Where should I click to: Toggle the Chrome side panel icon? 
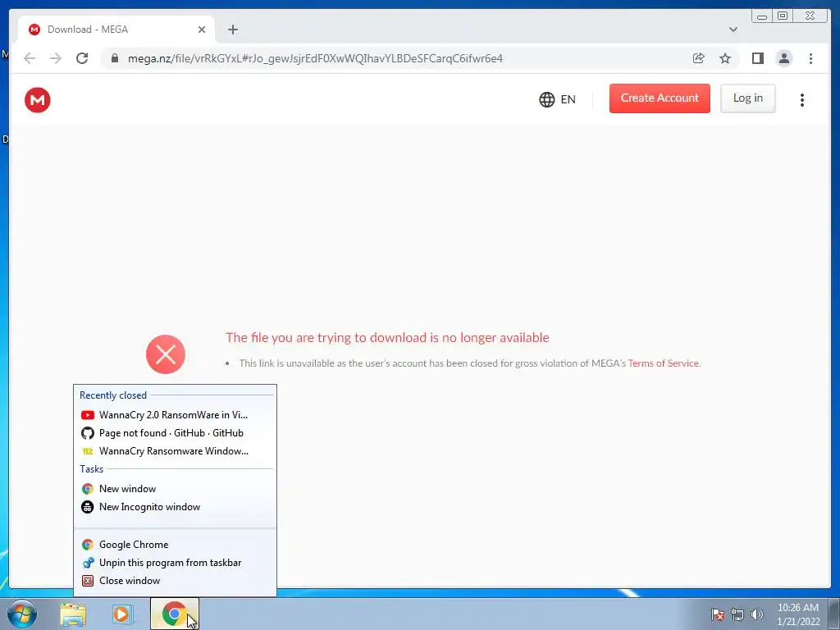757,58
